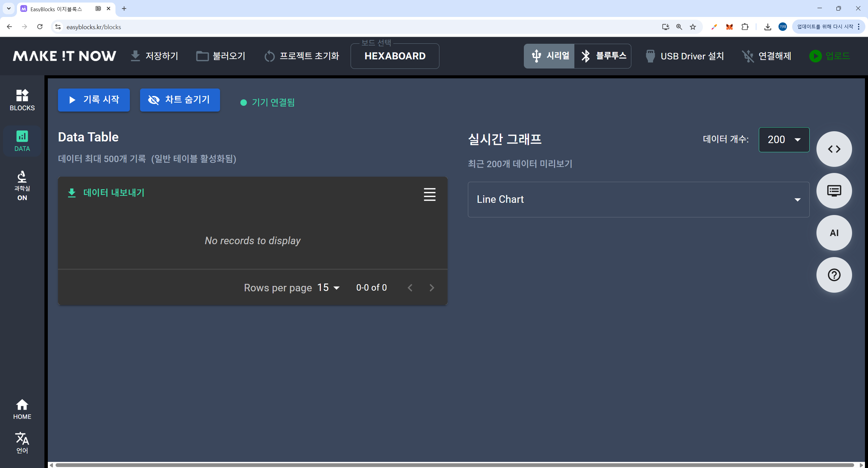Hide the chart with 차트 숨기기
868x468 pixels.
point(180,100)
